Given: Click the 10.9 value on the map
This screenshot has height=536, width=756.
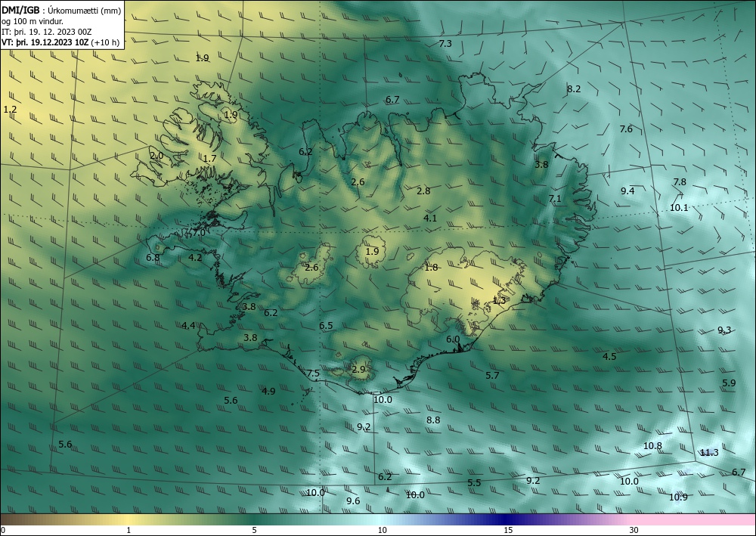Looking at the screenshot, I should [678, 497].
